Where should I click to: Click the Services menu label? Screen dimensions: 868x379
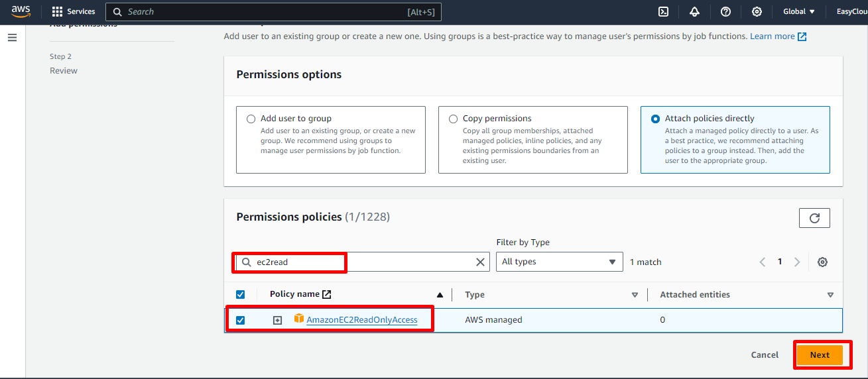[81, 11]
